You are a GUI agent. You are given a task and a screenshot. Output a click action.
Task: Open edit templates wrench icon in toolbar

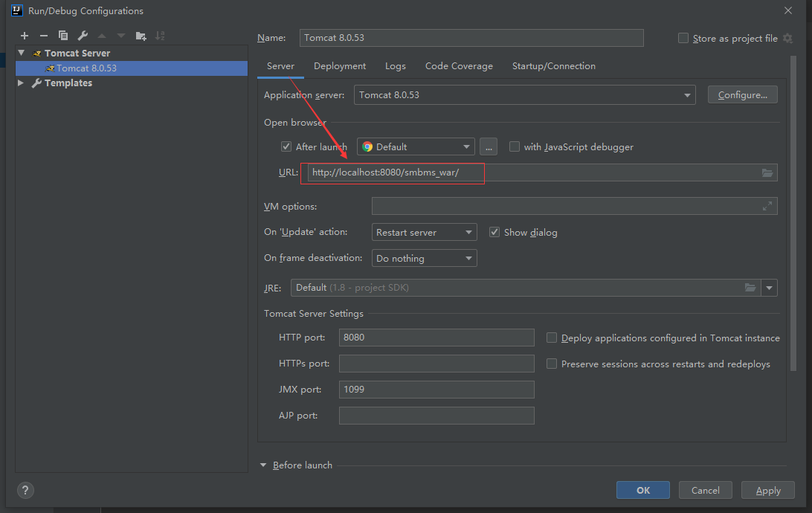point(83,36)
